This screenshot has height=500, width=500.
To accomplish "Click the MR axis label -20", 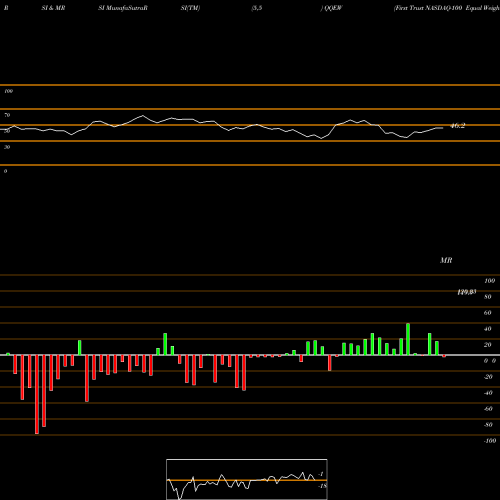I will click(488, 377).
